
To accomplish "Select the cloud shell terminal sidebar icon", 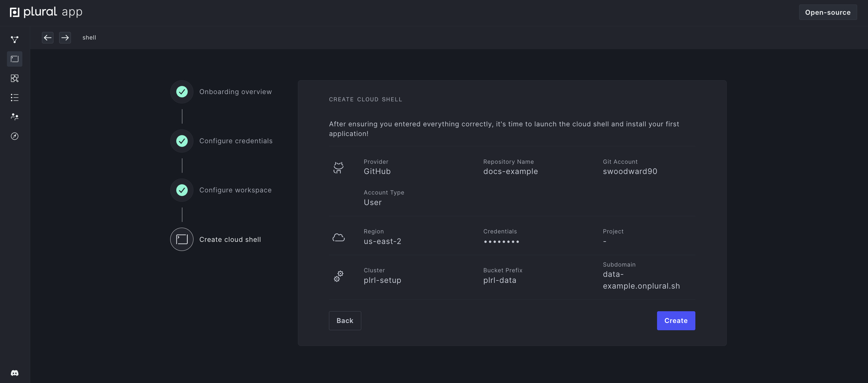I will click(x=14, y=59).
